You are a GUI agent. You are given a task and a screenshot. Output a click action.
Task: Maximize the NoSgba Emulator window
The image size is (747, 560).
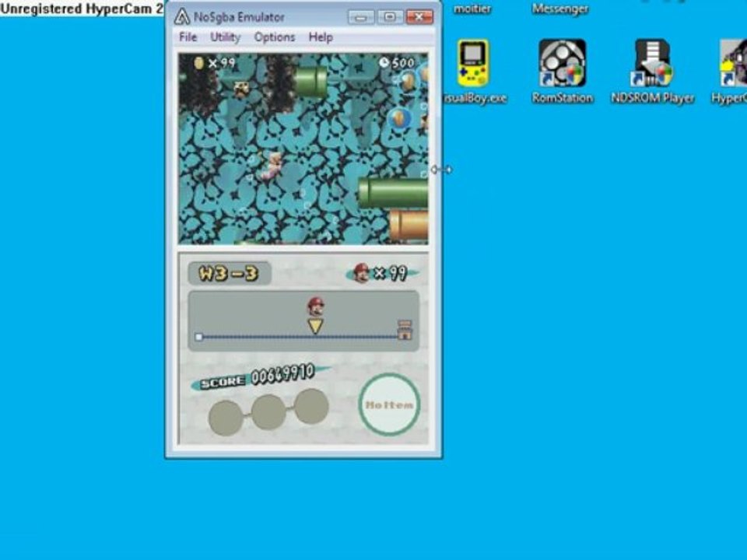tap(390, 17)
